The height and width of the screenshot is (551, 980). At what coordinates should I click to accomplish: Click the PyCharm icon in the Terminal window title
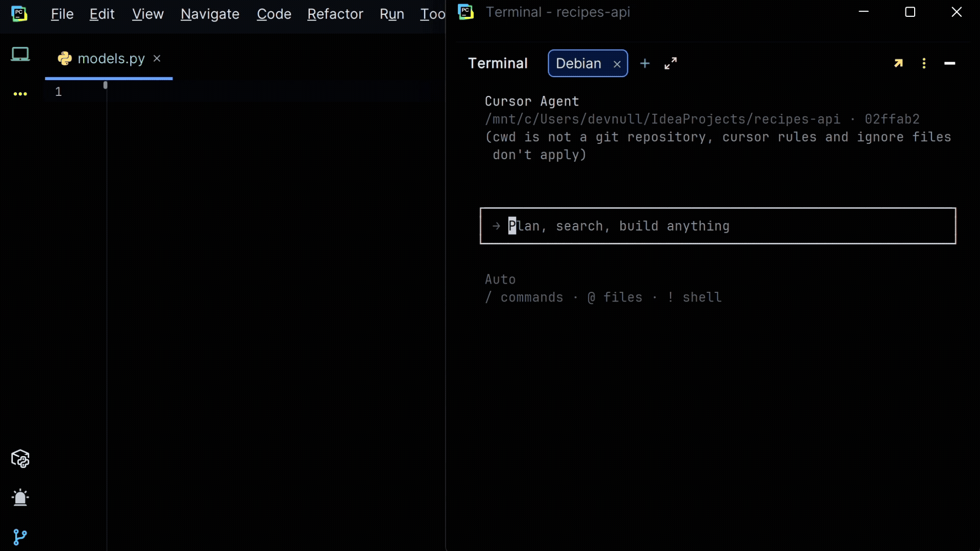(x=466, y=12)
